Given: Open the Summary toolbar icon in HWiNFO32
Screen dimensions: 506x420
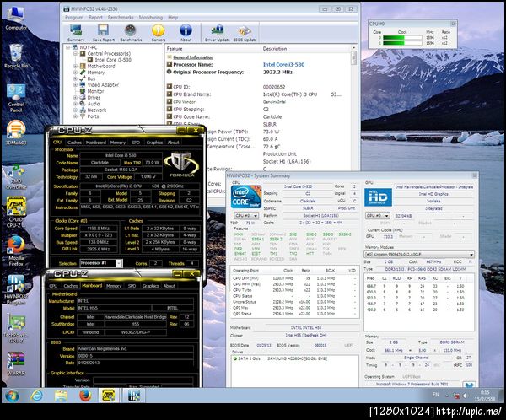Looking at the screenshot, I should (x=76, y=33).
